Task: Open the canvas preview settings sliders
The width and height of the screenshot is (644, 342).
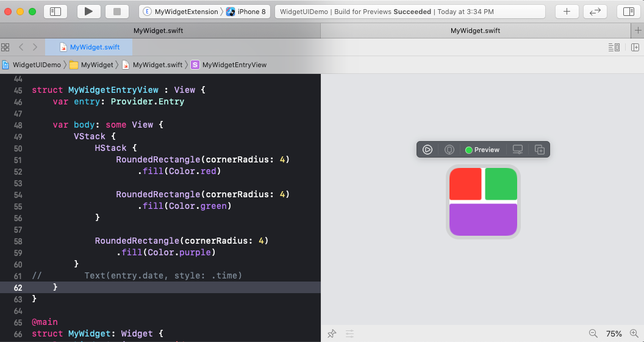Action: (349, 333)
